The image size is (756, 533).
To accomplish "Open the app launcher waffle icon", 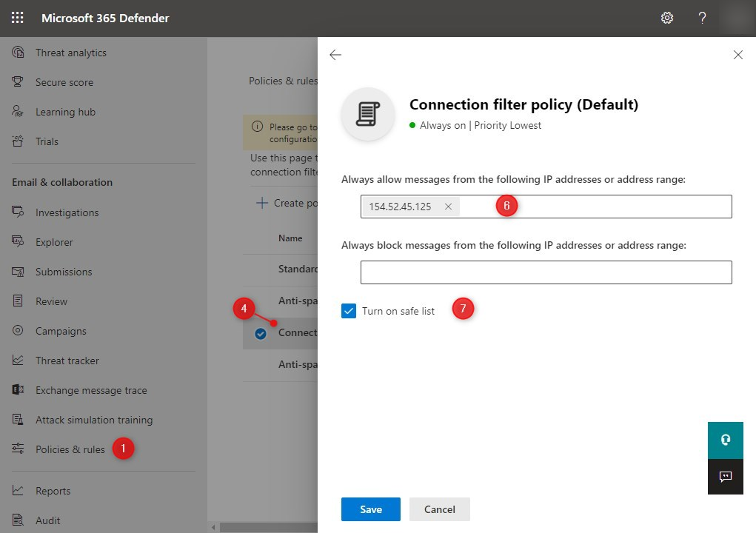I will tap(18, 18).
